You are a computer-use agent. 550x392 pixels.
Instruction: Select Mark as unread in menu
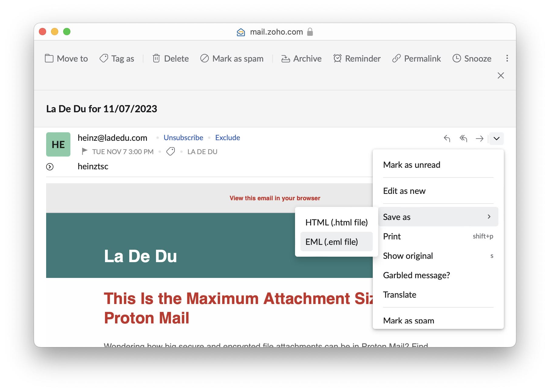click(438, 165)
